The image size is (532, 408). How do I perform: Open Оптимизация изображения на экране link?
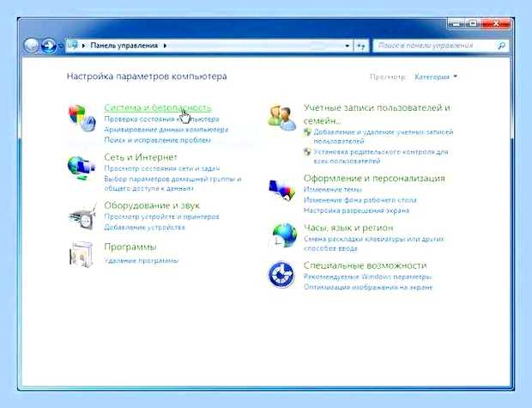point(368,287)
